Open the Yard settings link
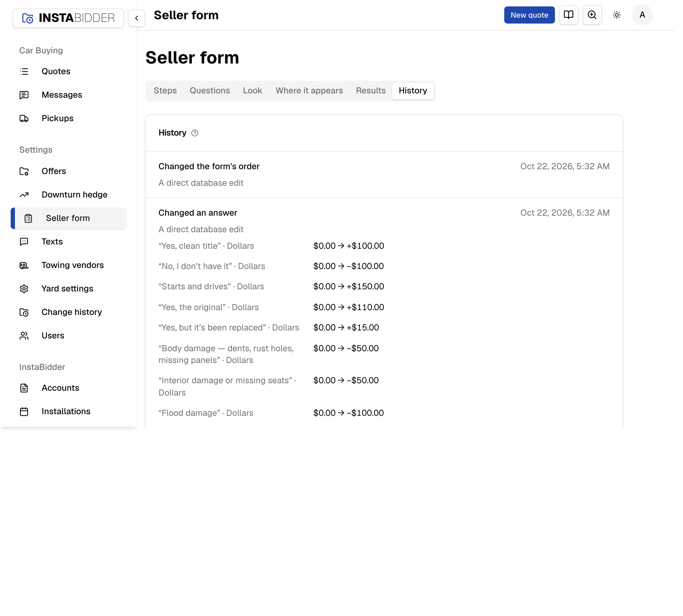 [x=67, y=289]
